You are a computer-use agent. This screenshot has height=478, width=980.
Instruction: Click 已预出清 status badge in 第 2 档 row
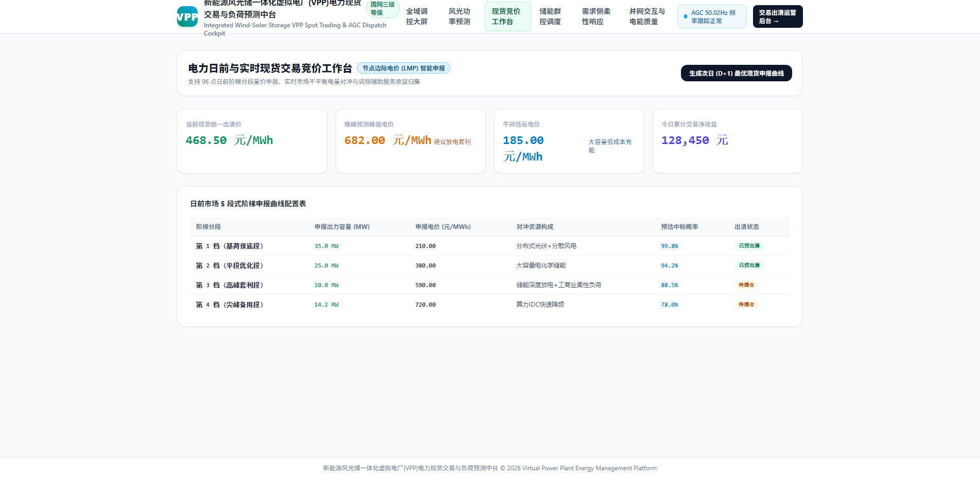pyautogui.click(x=749, y=265)
